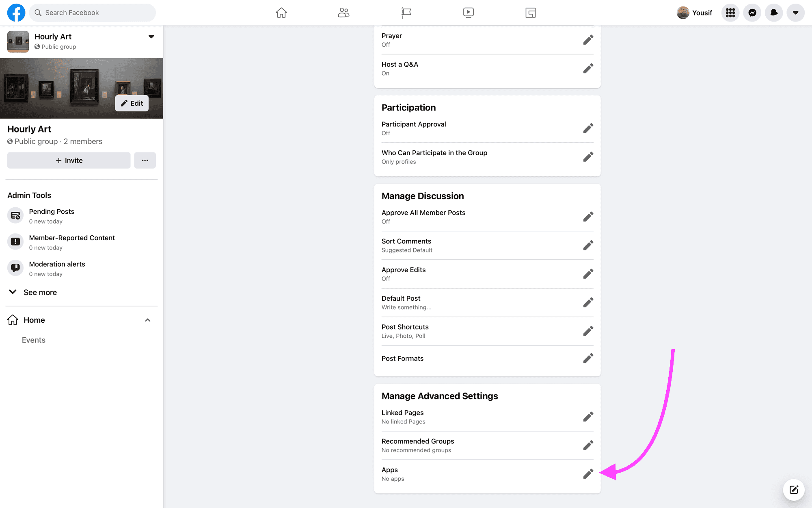Click the edit icon for Post Shortcuts
812x508 pixels.
tap(588, 331)
